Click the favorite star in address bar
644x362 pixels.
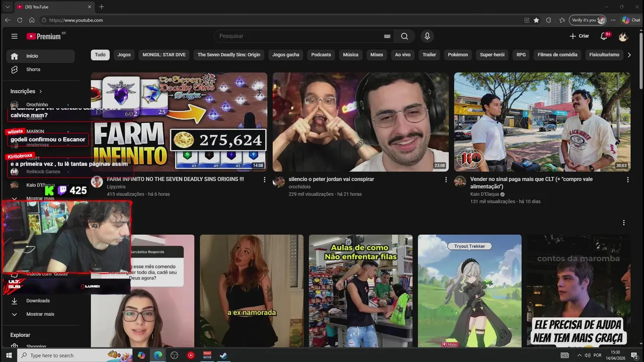(536, 20)
